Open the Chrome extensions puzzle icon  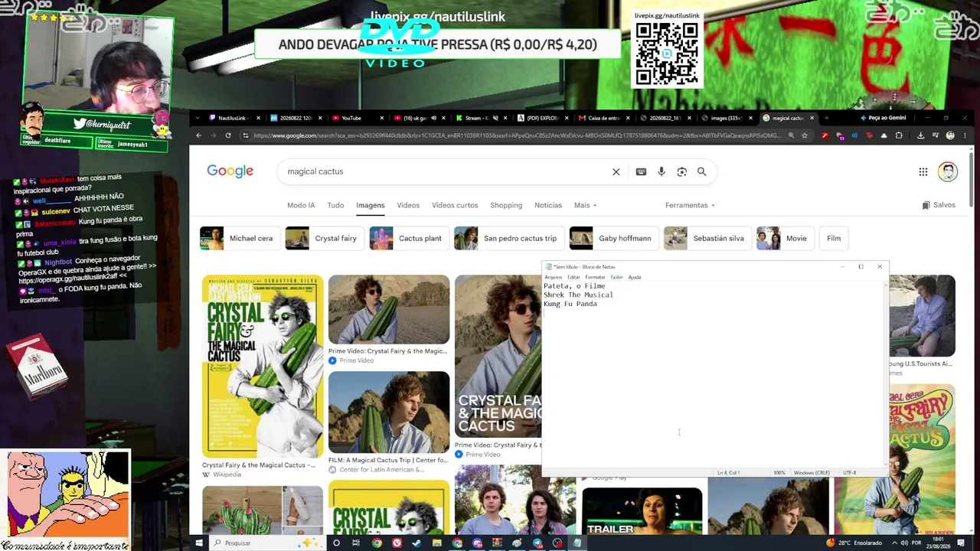pos(899,135)
